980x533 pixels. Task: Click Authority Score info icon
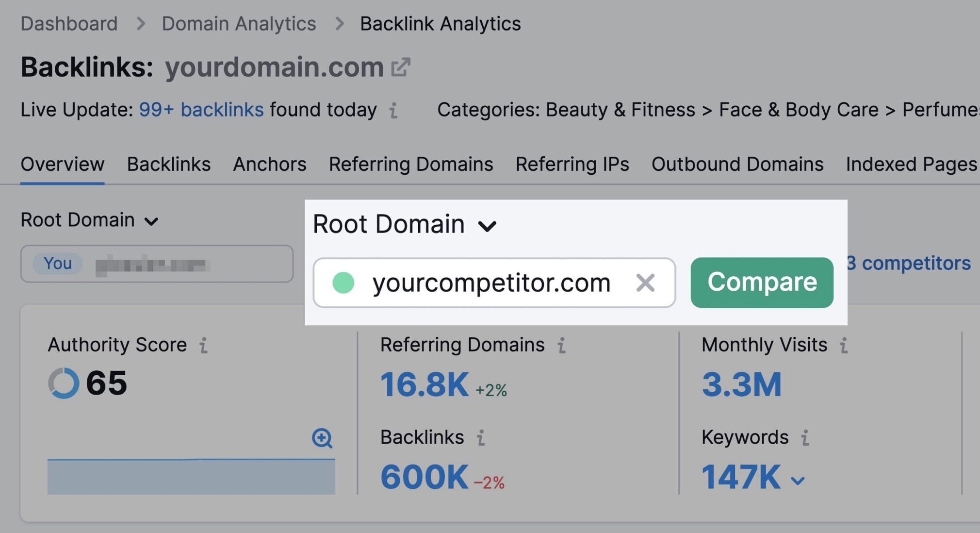(204, 346)
